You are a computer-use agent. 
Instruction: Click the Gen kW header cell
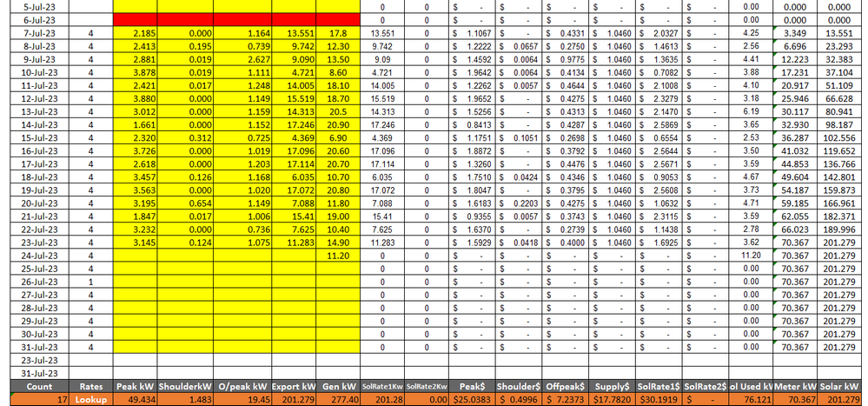tap(338, 386)
